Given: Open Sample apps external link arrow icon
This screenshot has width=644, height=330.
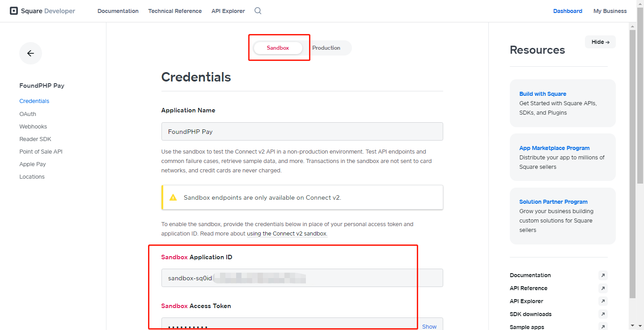Looking at the screenshot, I should (x=603, y=327).
